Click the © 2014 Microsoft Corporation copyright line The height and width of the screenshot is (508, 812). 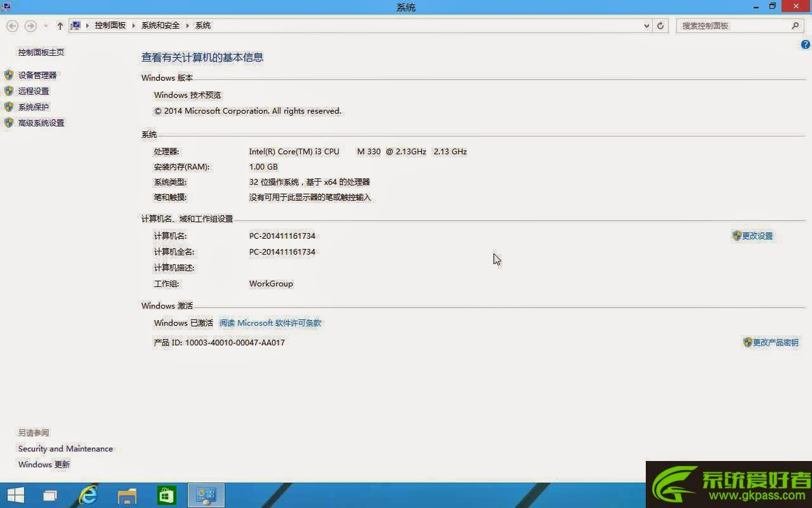point(247,110)
